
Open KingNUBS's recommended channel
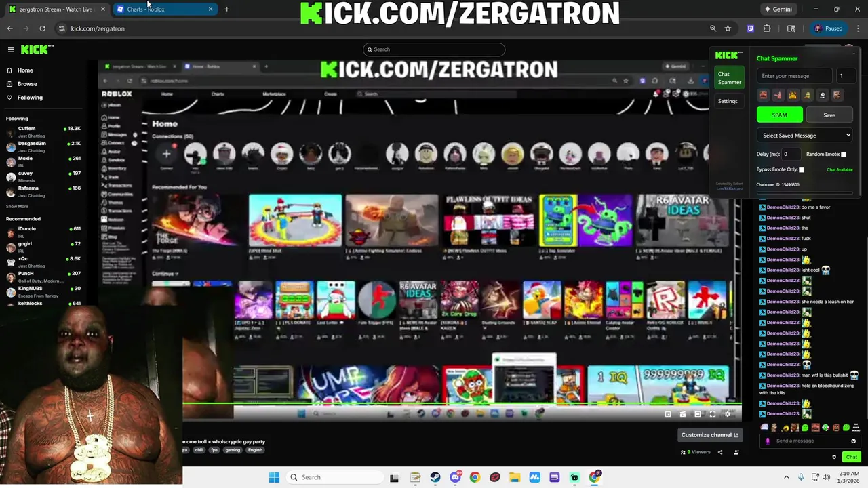point(43,291)
